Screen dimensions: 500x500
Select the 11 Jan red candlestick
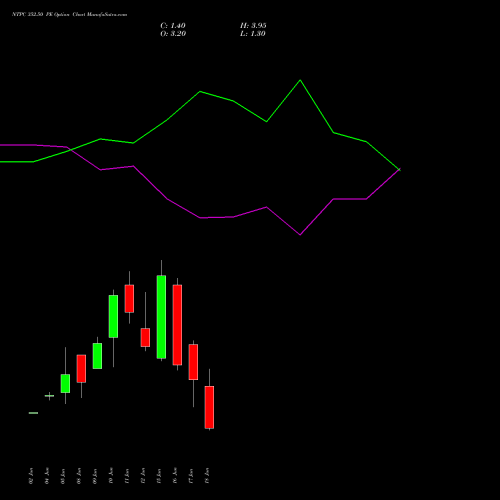[129, 299]
